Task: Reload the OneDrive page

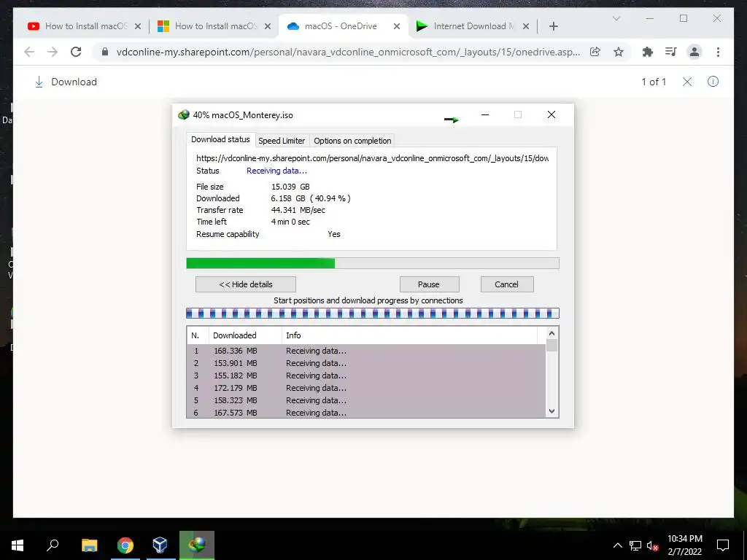Action: pos(76,52)
